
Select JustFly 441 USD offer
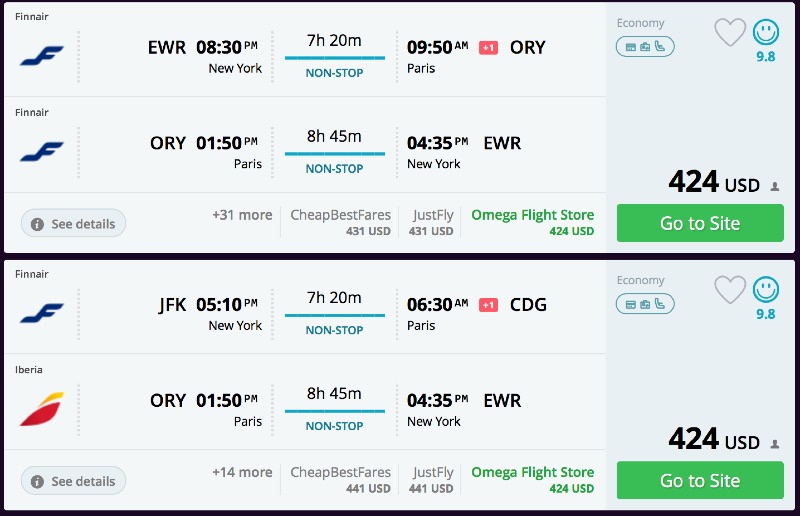click(x=432, y=480)
